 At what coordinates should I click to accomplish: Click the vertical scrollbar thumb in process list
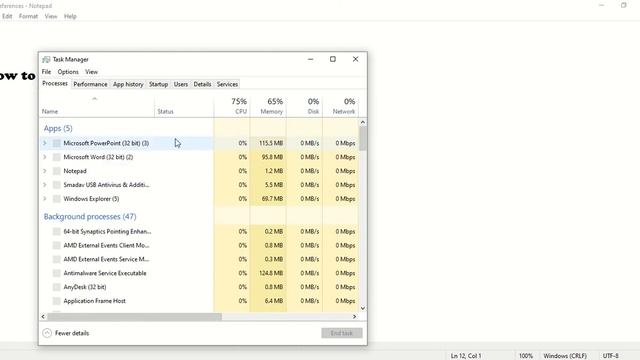point(363,138)
